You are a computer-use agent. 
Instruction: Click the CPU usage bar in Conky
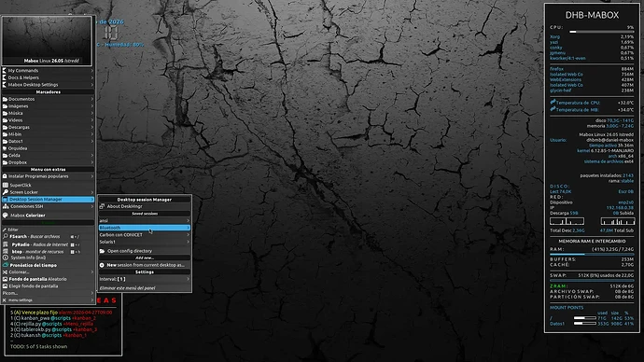[x=602, y=32]
